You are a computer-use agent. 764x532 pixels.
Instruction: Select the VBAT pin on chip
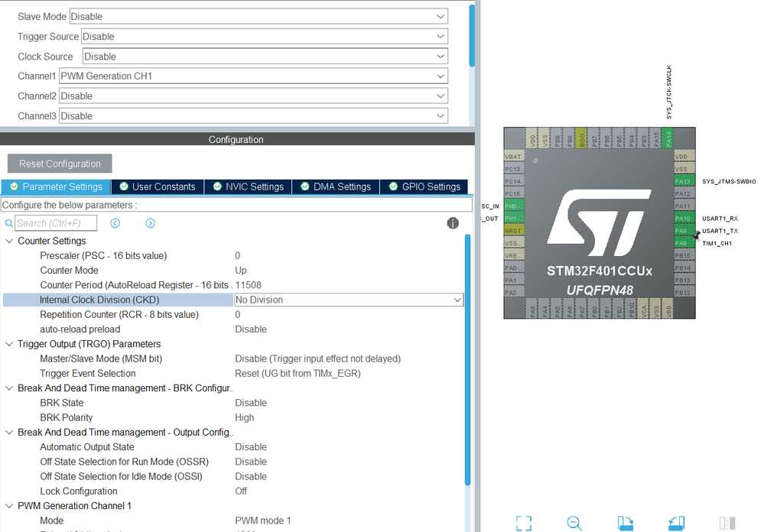point(514,157)
